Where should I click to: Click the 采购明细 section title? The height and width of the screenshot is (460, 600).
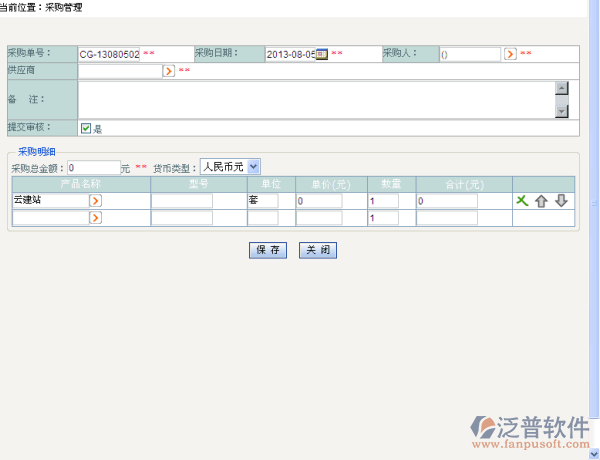coord(37,152)
